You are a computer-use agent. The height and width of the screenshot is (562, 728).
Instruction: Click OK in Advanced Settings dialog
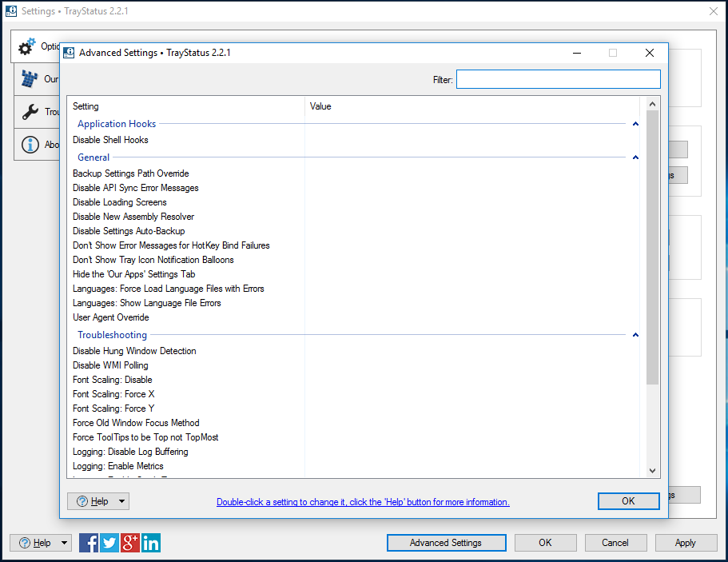[629, 501]
